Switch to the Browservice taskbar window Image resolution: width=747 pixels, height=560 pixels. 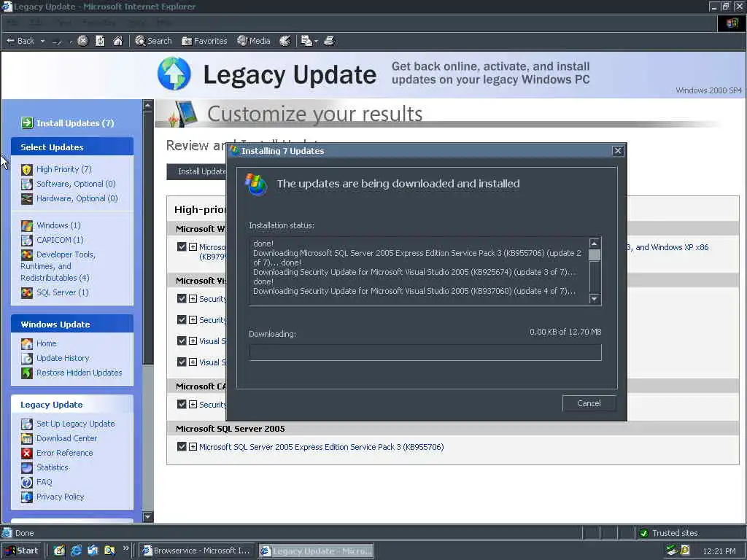196,551
